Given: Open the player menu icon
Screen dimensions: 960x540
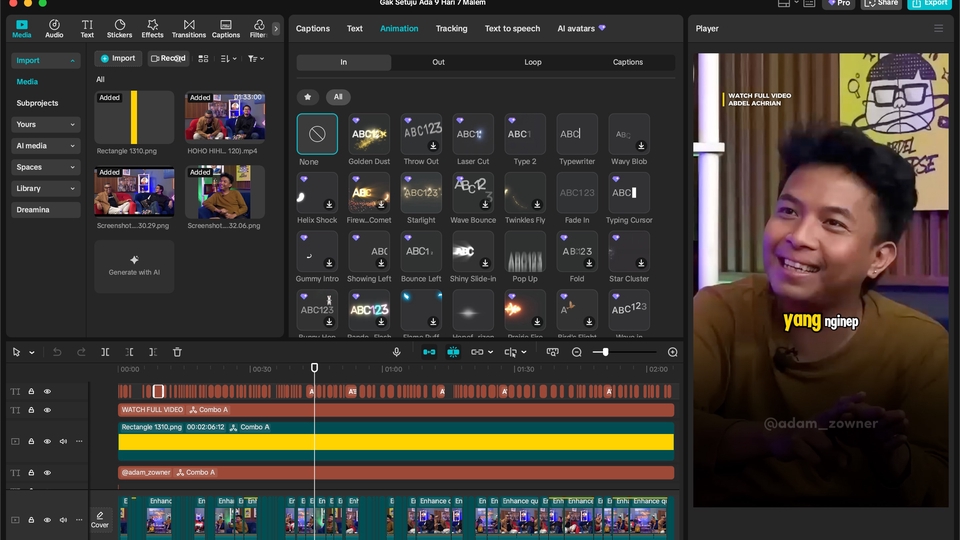Looking at the screenshot, I should [938, 28].
